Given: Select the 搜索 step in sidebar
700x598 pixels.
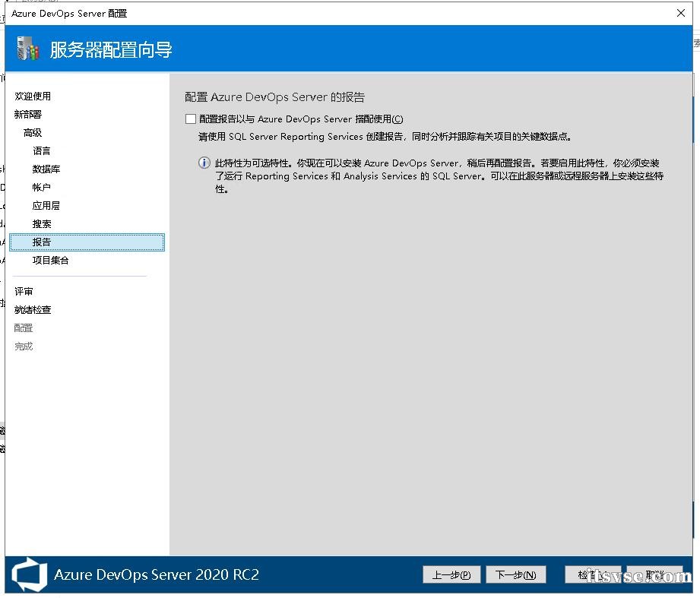Looking at the screenshot, I should tap(42, 224).
